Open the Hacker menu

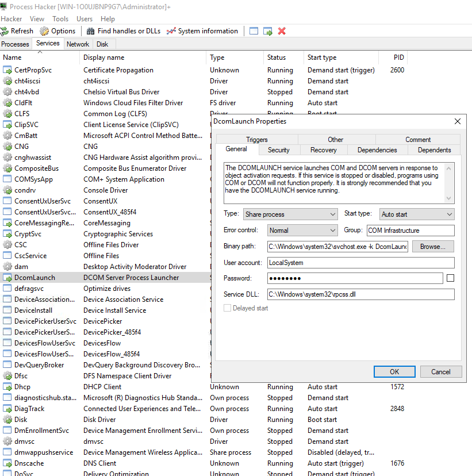point(11,19)
